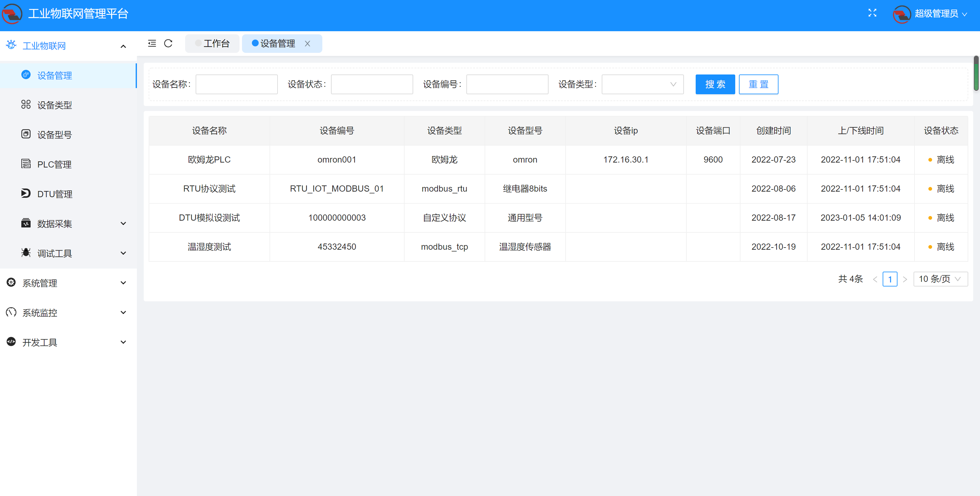Viewport: 980px width, 496px height.
Task: Click the 设备状态 column header
Action: click(941, 131)
